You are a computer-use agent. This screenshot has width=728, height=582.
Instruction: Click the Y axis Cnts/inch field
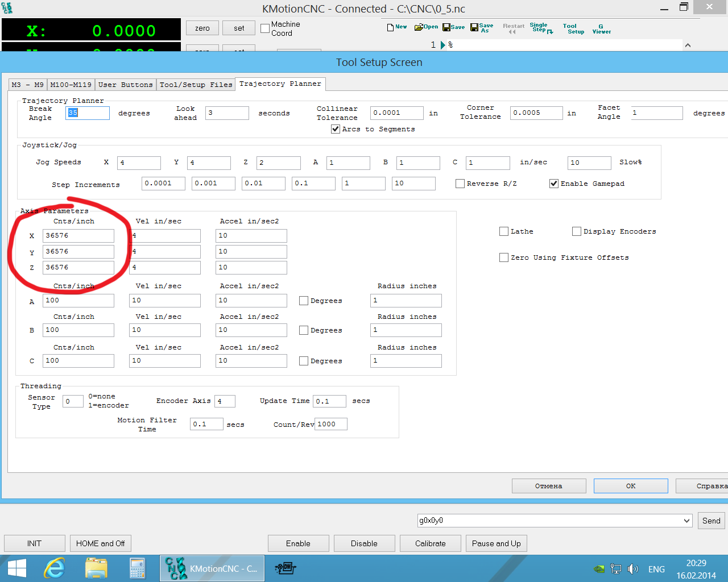tap(78, 252)
